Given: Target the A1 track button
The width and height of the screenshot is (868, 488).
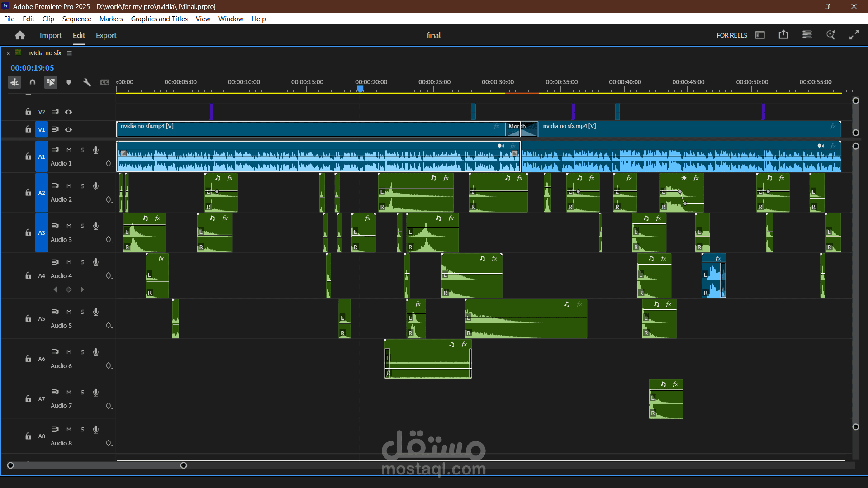Looking at the screenshot, I should coord(42,156).
